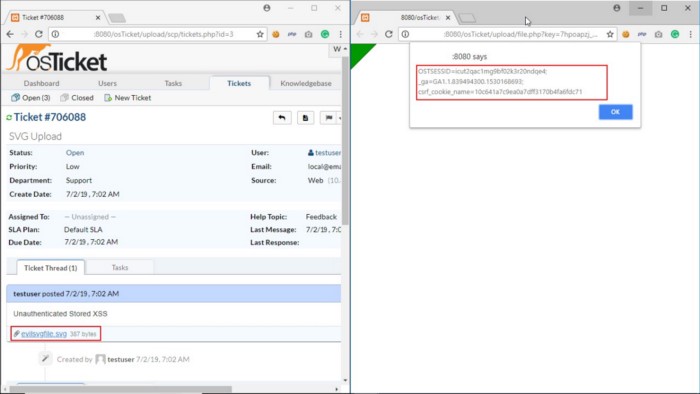Close the 8080/osTicket browser tab
700x394 pixels.
click(448, 17)
